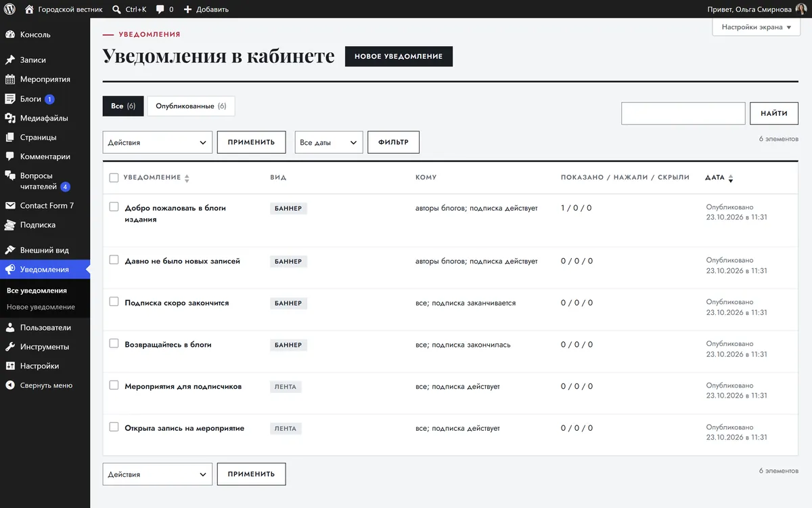Click the Пользователи person icon

[x=10, y=327]
